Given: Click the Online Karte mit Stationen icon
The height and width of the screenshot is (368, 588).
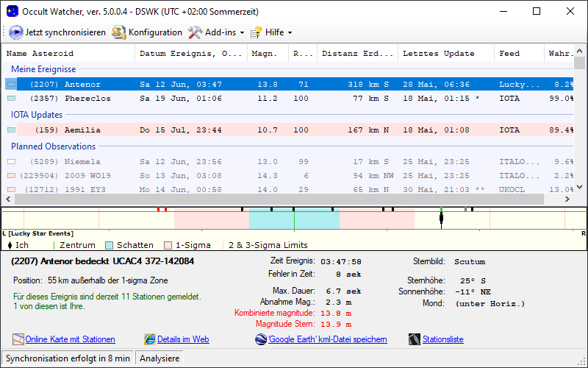Looking at the screenshot, I should click(x=18, y=339).
